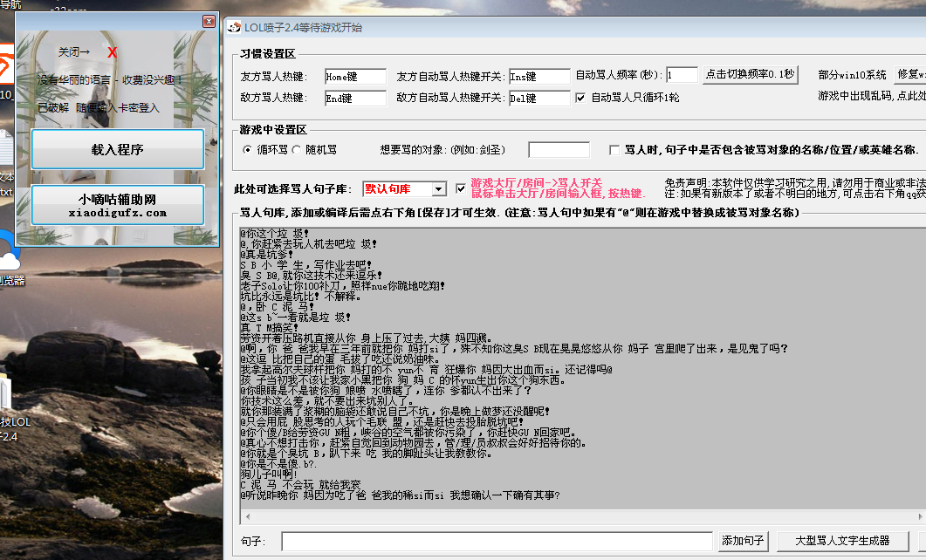This screenshot has height=560, width=926.
Task: Toggle the checkbox beside the 默认句库 dropdown
Action: click(x=461, y=188)
